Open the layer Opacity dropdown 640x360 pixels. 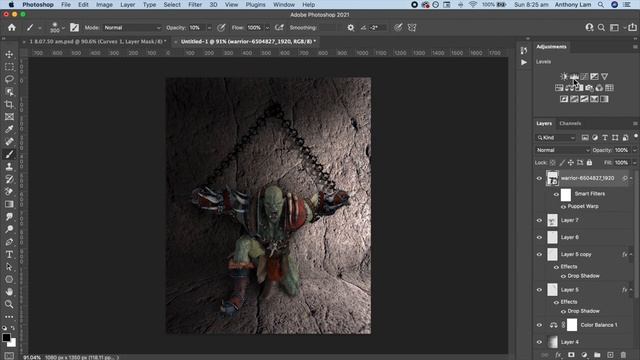[x=634, y=150]
